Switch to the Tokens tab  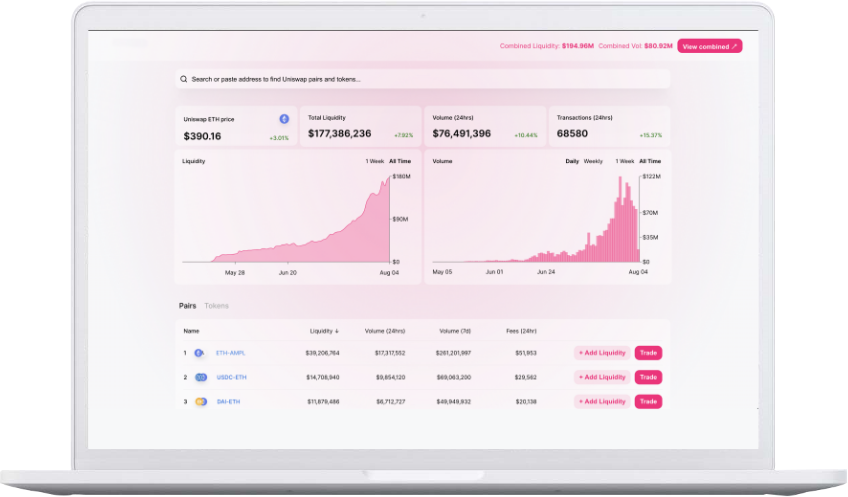216,306
